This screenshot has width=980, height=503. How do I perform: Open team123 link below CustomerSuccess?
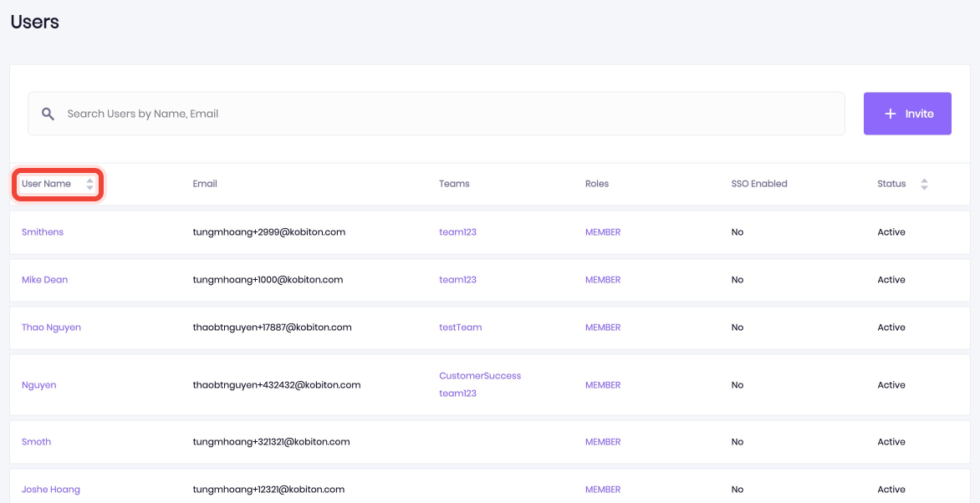pyautogui.click(x=457, y=394)
